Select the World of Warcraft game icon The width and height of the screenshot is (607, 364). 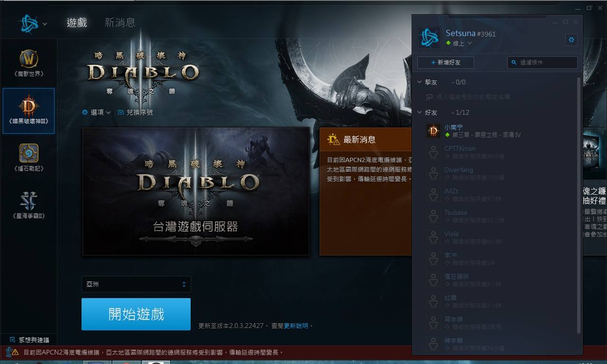29,59
